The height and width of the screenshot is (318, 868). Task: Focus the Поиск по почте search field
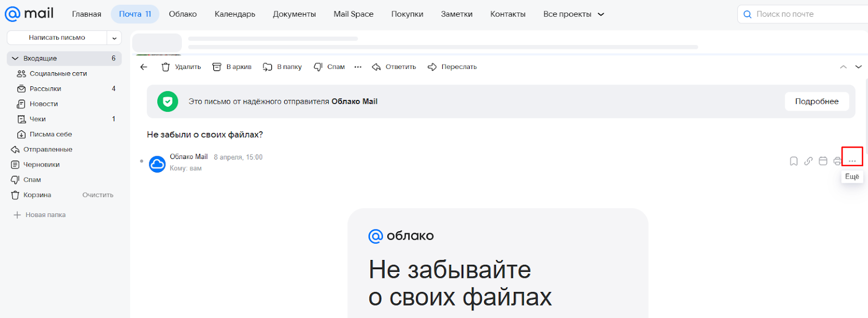803,14
